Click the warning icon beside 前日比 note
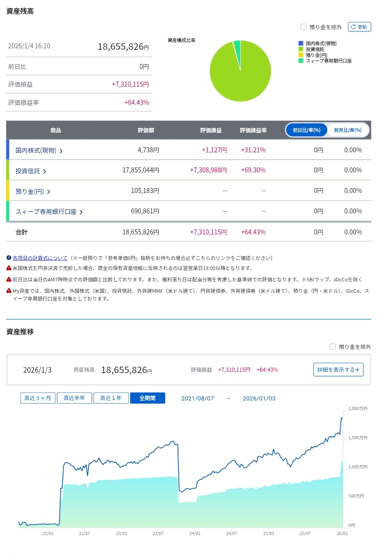This screenshot has width=392, height=556. click(9, 279)
